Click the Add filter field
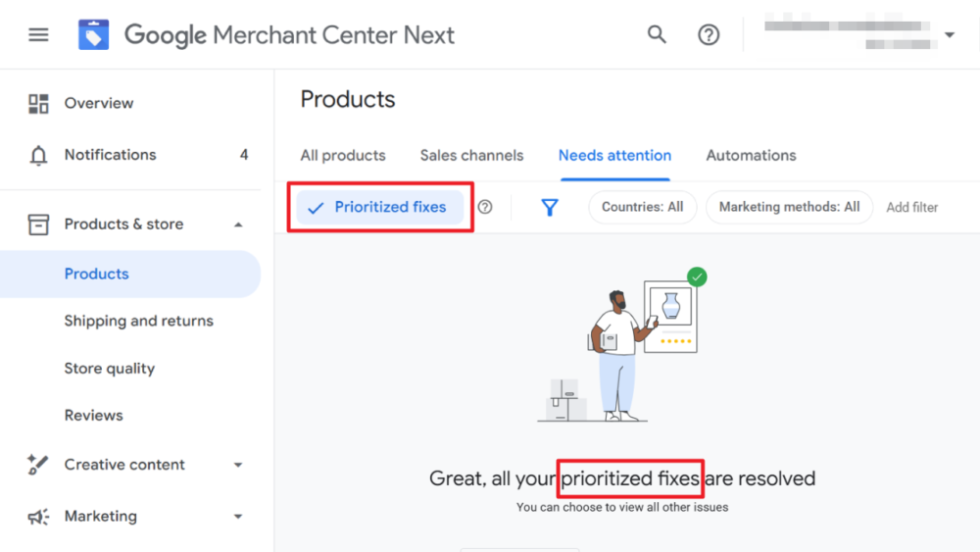Screen dimensions: 980x552 coord(911,207)
